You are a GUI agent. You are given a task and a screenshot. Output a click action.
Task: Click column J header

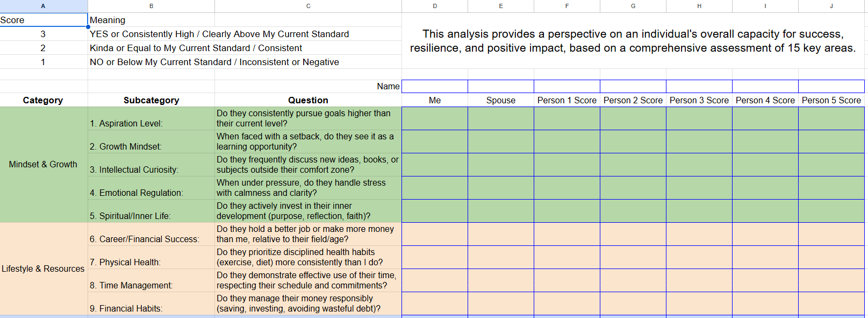(831, 6)
